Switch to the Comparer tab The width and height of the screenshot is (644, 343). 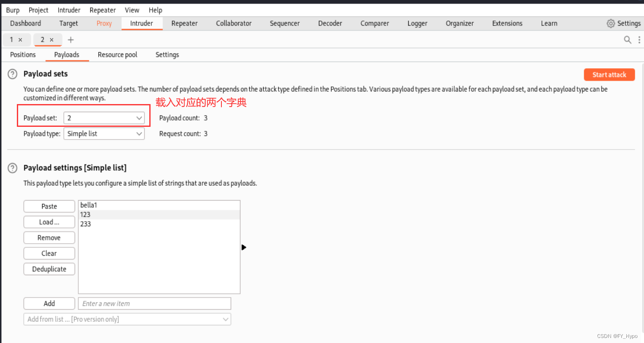[375, 24]
